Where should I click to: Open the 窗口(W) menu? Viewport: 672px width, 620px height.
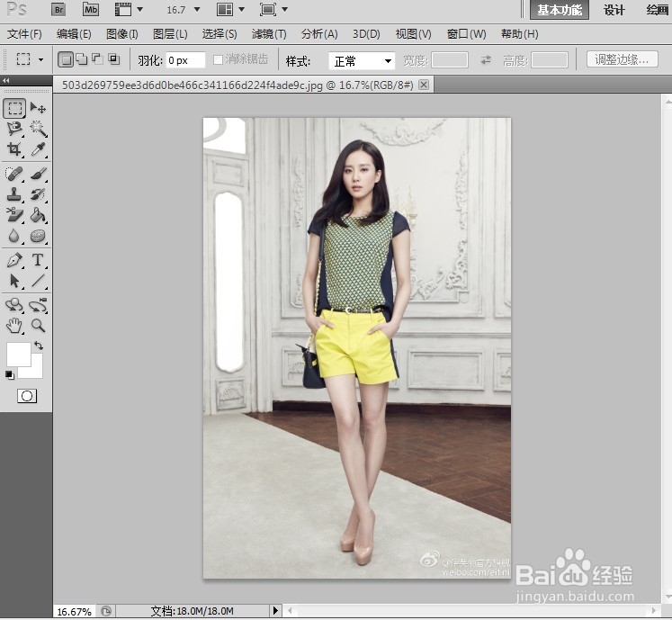[x=466, y=34]
